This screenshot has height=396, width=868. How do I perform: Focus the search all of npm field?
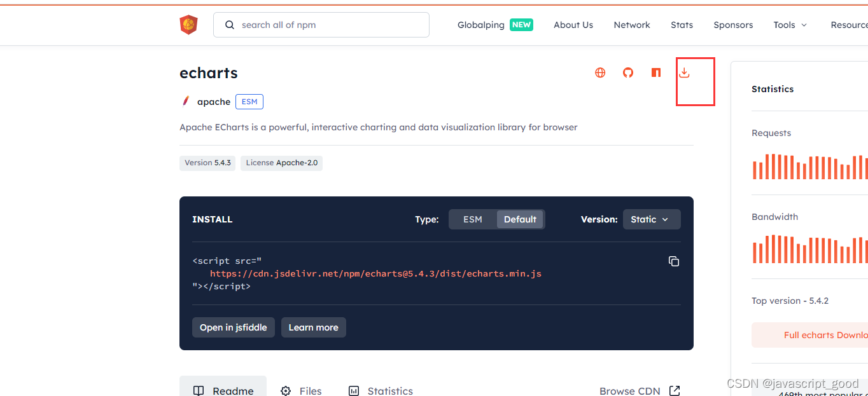[x=321, y=25]
